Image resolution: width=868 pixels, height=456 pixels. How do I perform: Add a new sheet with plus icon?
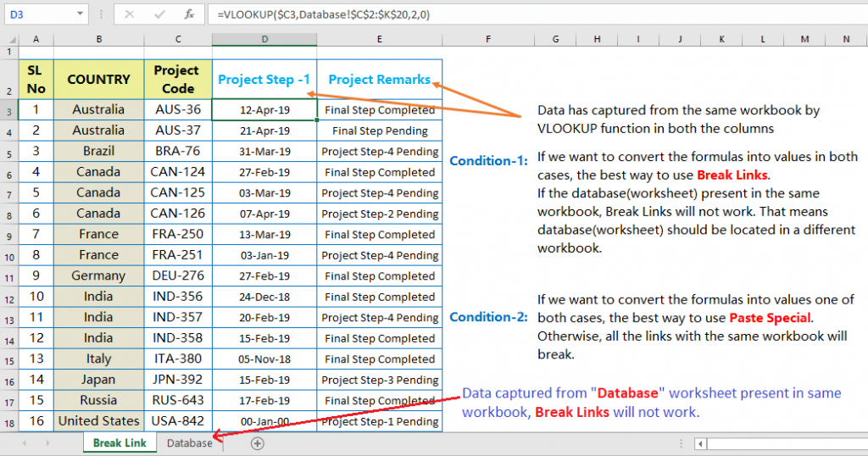[258, 443]
